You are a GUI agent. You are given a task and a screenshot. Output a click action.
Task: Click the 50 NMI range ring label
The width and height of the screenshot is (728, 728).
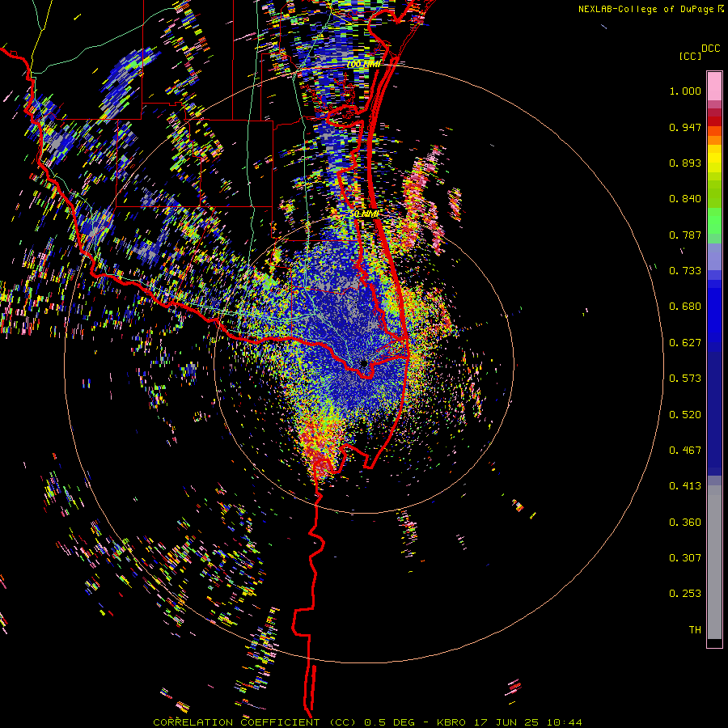pos(364,214)
